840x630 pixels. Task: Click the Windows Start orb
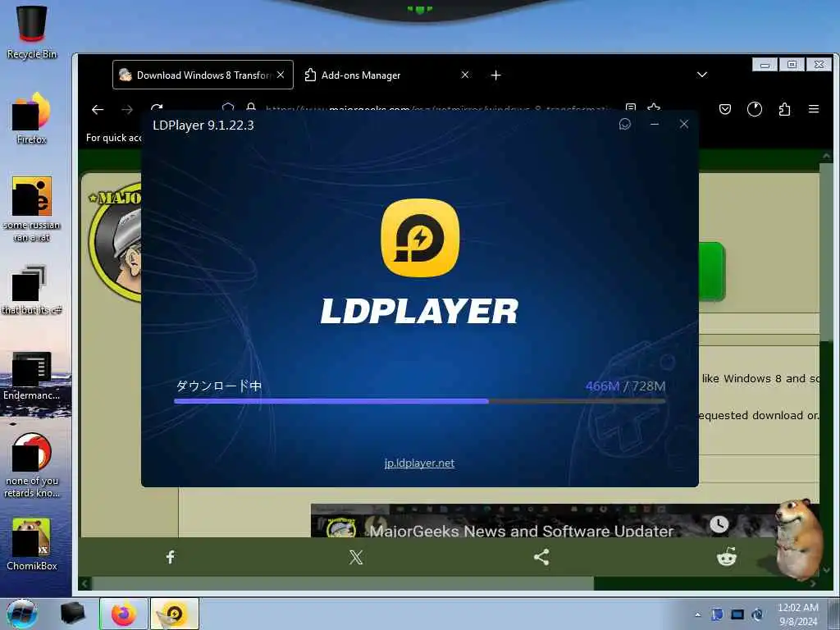[22, 614]
